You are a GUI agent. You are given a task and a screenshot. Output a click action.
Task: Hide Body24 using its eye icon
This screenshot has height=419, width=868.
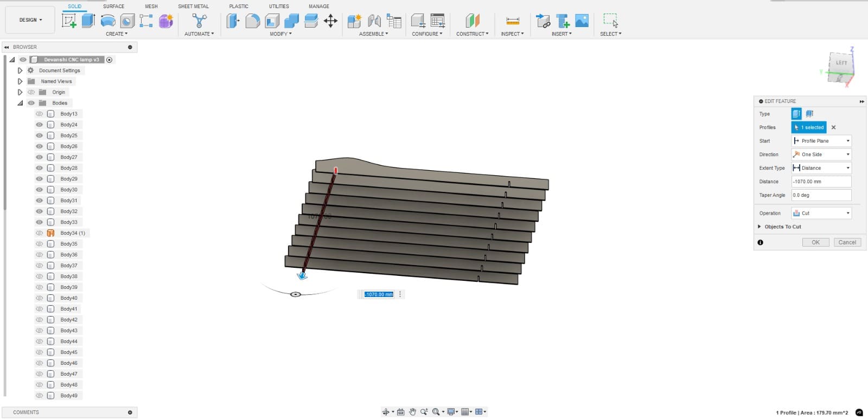pyautogui.click(x=39, y=125)
